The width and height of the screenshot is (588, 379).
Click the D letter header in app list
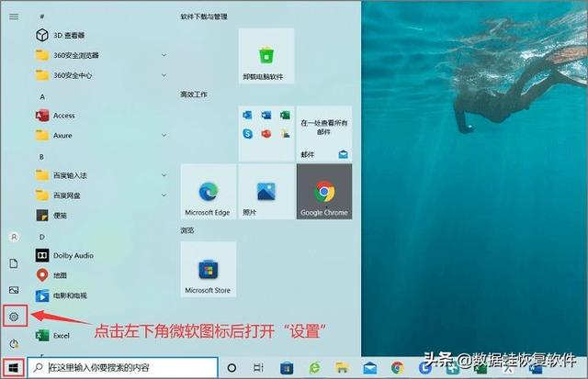pyautogui.click(x=42, y=237)
